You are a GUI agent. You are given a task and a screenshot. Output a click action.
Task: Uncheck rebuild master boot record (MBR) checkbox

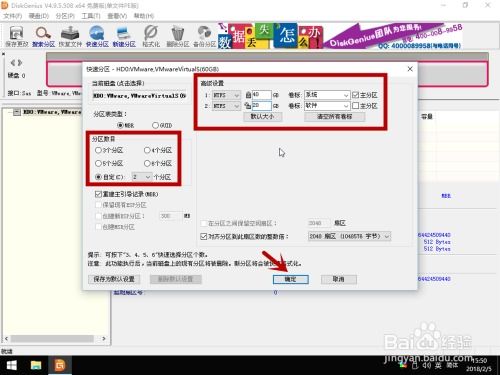coord(98,194)
